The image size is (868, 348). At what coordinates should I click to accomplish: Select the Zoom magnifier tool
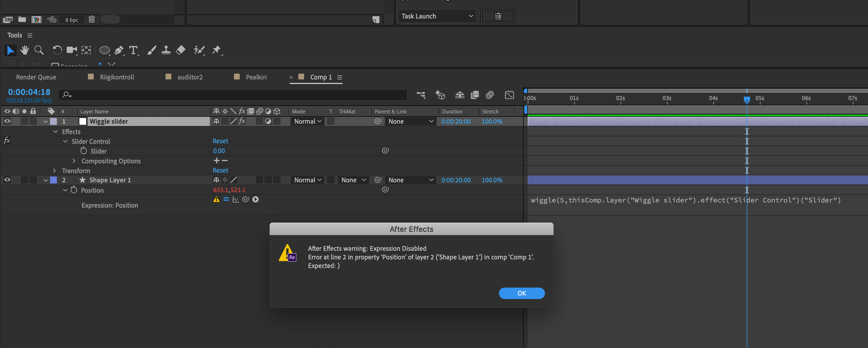pos(39,50)
